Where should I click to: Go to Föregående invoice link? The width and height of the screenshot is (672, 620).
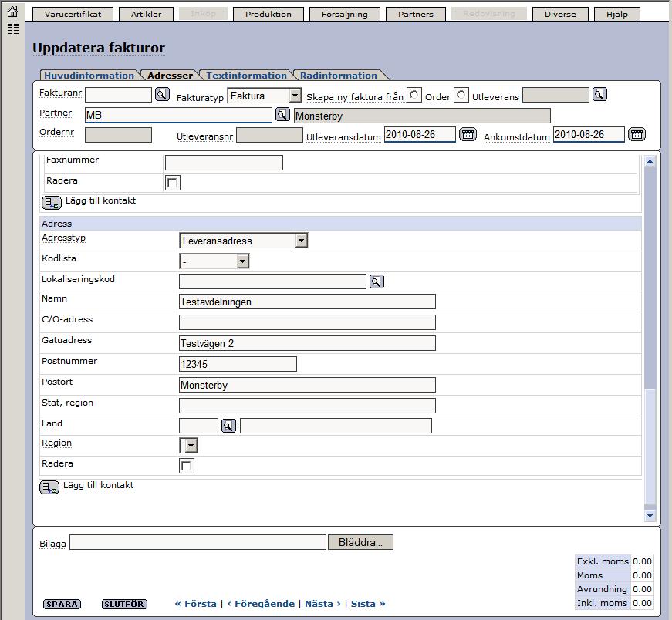[261, 604]
